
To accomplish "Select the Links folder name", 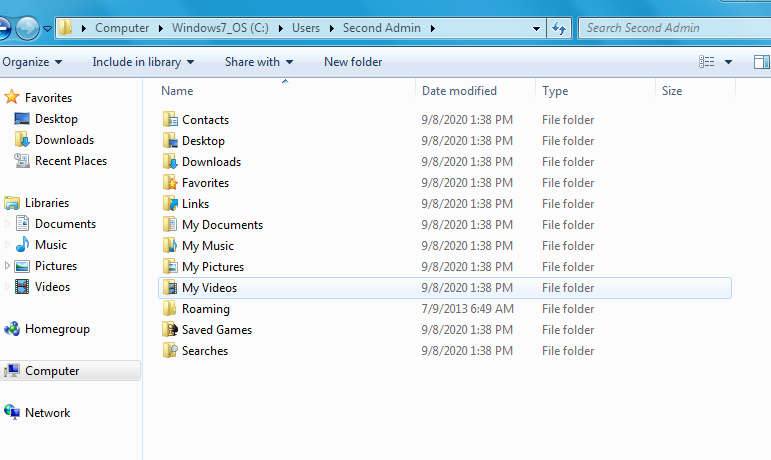I will pos(195,203).
